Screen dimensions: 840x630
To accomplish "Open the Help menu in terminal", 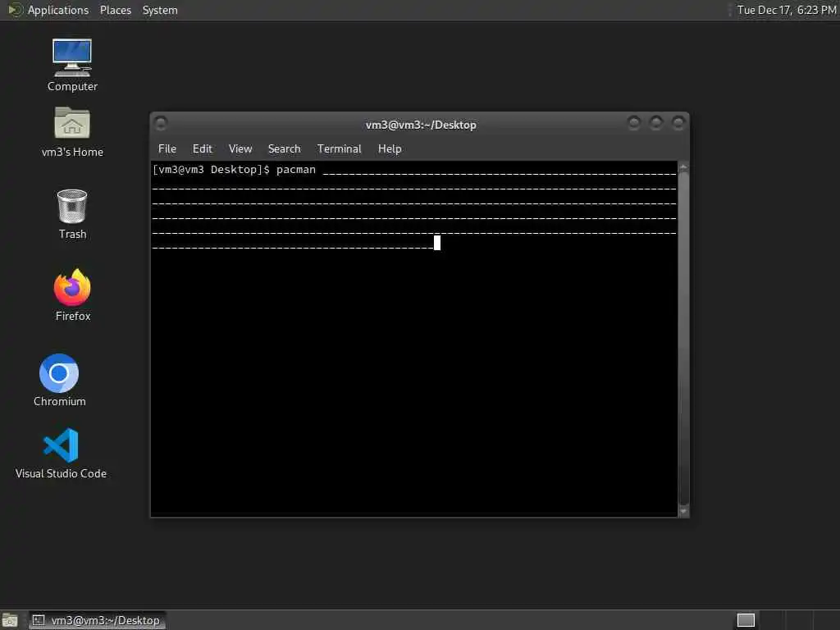I will point(390,149).
